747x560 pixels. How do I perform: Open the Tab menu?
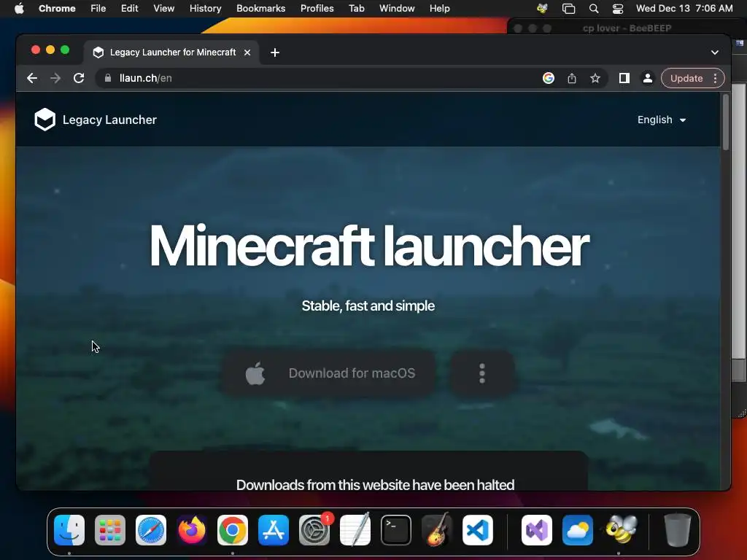[x=356, y=9]
